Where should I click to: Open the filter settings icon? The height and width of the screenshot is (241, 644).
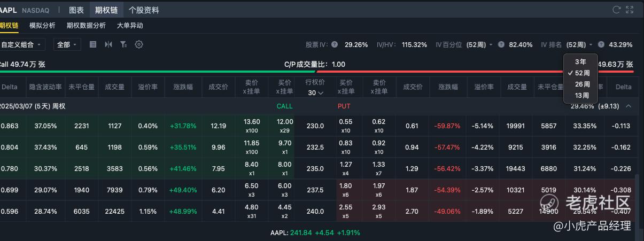click(x=123, y=44)
